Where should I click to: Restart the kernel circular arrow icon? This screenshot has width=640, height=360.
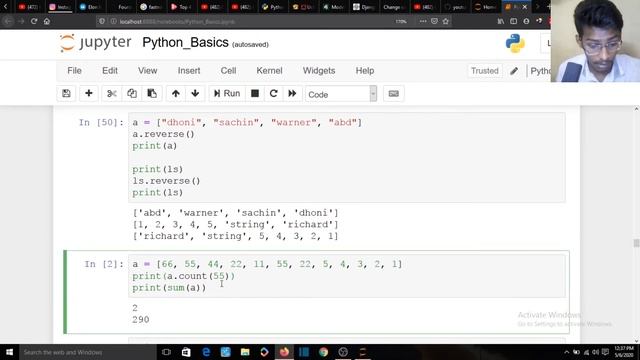[273, 93]
